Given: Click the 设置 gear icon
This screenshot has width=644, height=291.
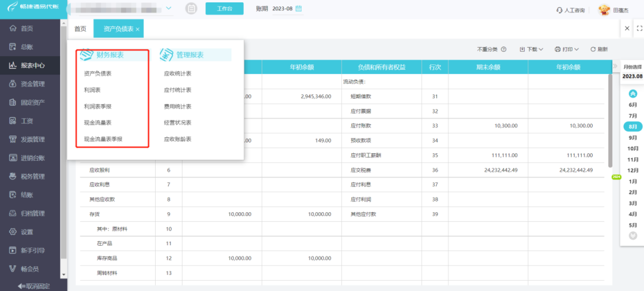Looking at the screenshot, I should [13, 232].
